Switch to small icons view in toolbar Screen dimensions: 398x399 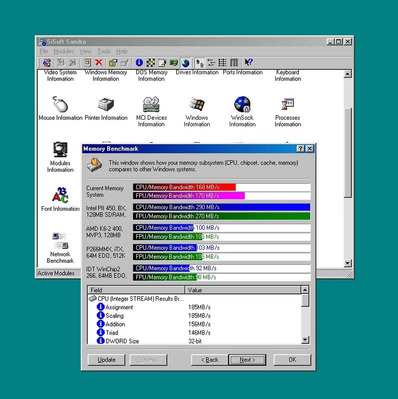point(211,62)
